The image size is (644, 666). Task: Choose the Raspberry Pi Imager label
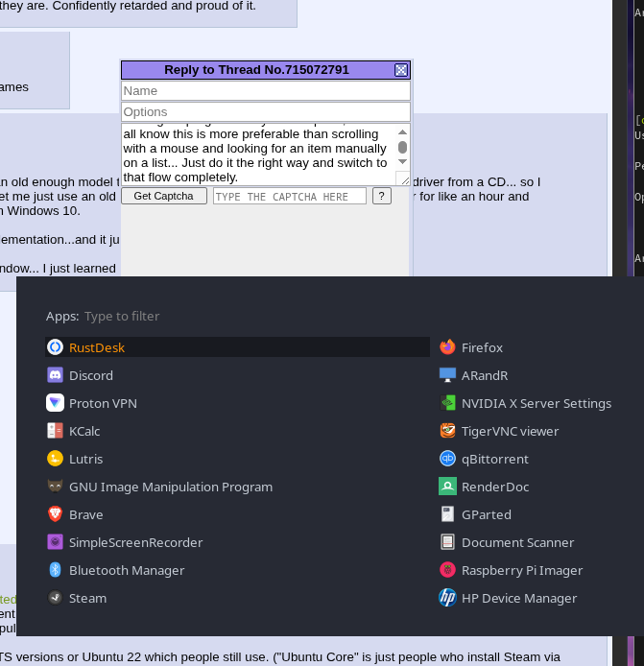click(x=522, y=570)
